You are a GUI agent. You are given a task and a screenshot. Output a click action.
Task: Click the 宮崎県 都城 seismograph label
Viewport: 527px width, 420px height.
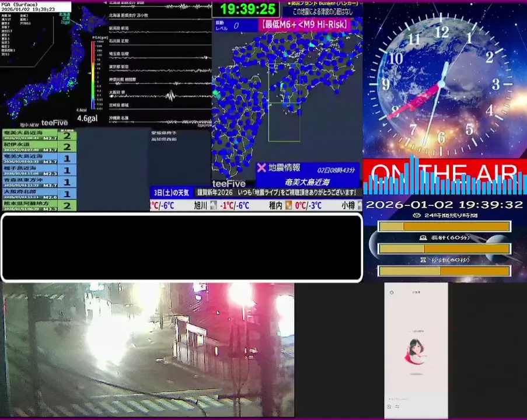(x=118, y=105)
